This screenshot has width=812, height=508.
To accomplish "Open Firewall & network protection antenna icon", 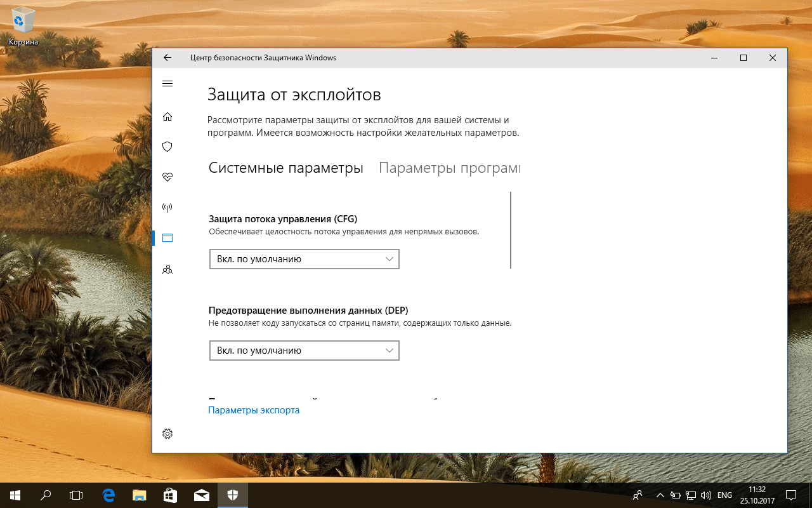I will (x=167, y=208).
